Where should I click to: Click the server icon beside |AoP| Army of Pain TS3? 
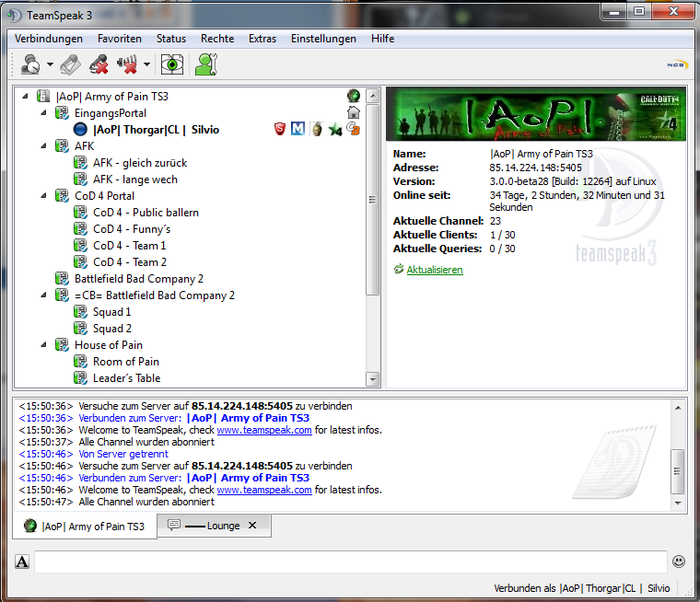point(43,96)
